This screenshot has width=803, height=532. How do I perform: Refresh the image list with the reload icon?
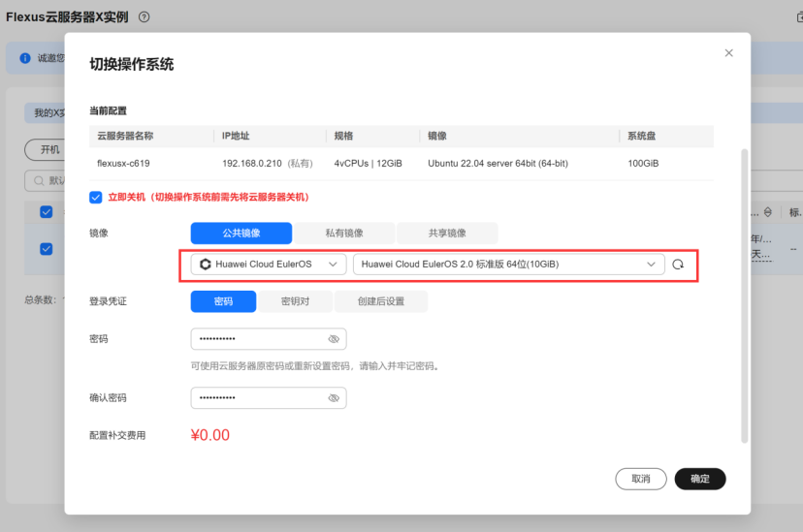[x=678, y=265]
